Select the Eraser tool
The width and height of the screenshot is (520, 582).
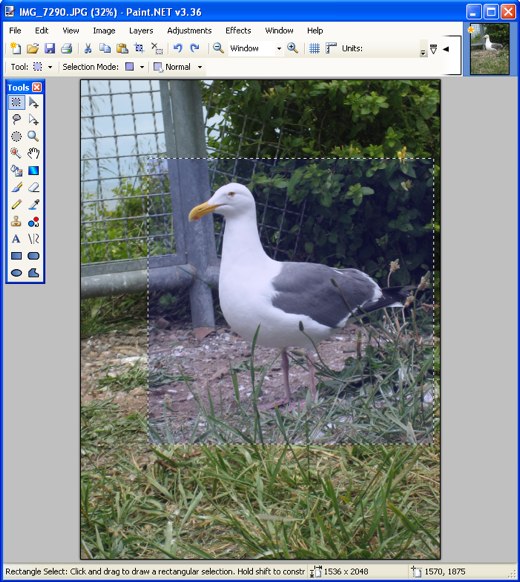(x=33, y=187)
